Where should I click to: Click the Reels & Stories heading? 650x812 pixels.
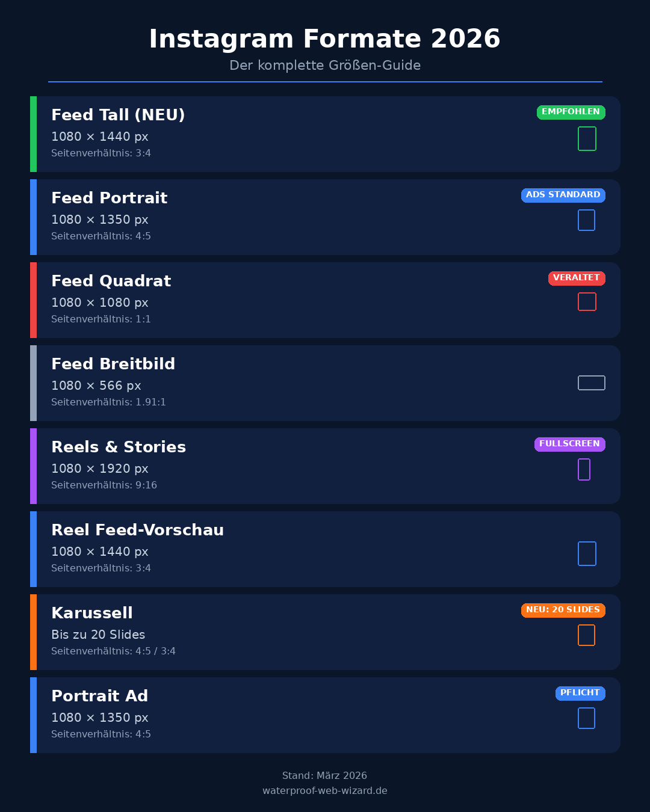119,447
